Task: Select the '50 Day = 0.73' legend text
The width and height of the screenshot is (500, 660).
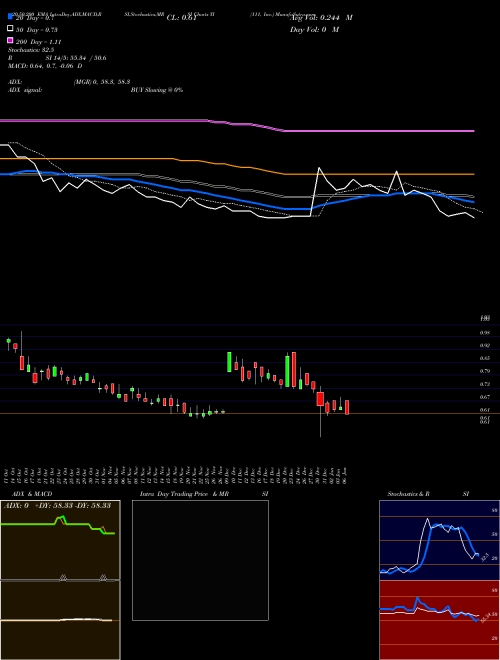Action: (x=37, y=30)
